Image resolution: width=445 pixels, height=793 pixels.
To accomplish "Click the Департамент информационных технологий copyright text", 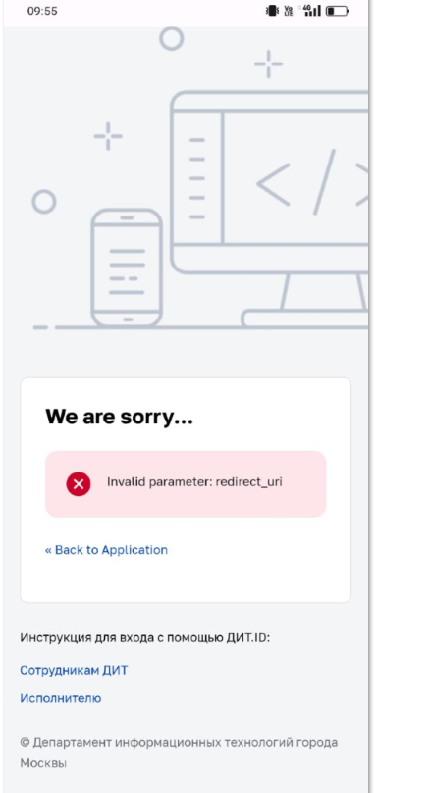I will pyautogui.click(x=180, y=753).
